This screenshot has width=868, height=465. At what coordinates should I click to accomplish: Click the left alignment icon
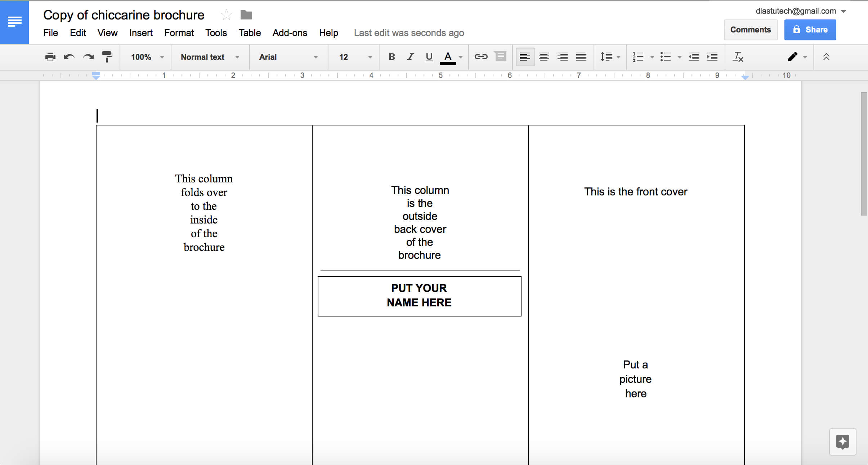pos(524,56)
